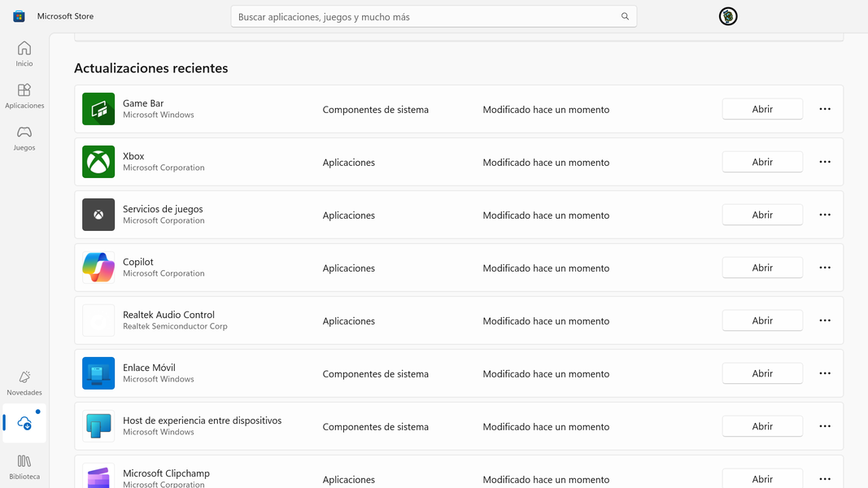
Task: Click the green Xbox app icon
Action: (98, 162)
